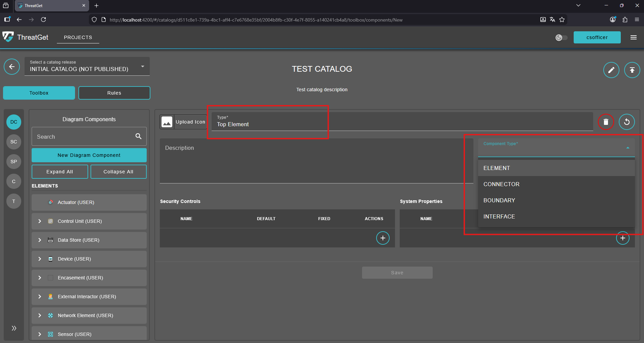Click the Description text field
Screen dimensions: 644x343
coord(311,161)
